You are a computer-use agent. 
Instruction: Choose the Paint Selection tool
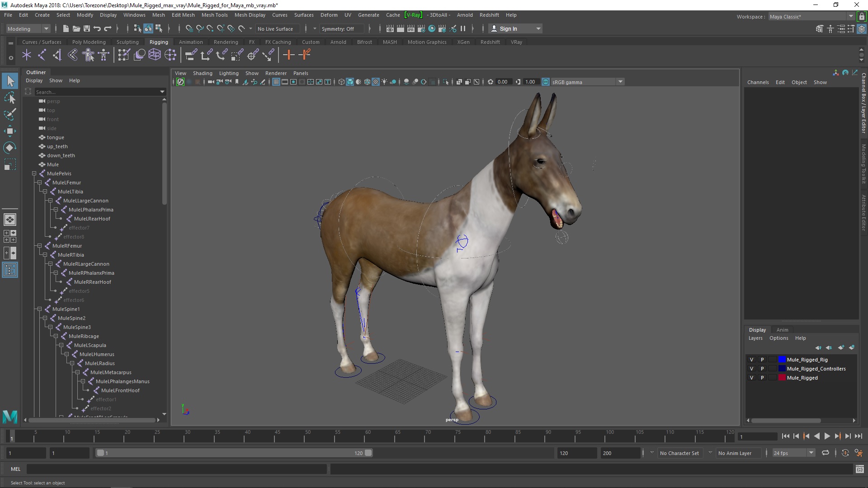(10, 114)
